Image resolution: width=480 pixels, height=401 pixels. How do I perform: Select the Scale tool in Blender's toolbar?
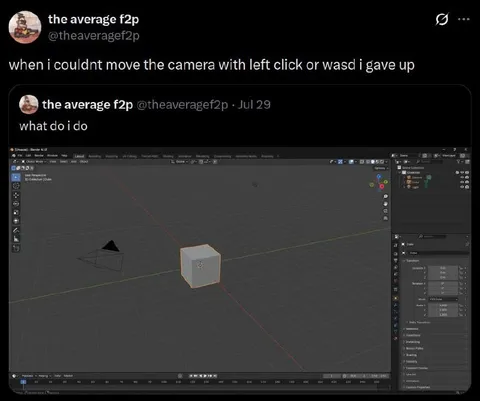pyautogui.click(x=16, y=212)
